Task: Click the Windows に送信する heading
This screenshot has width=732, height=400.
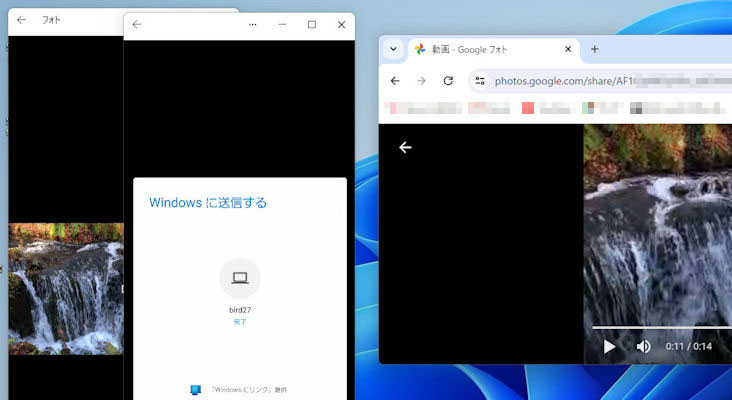Action: click(208, 203)
